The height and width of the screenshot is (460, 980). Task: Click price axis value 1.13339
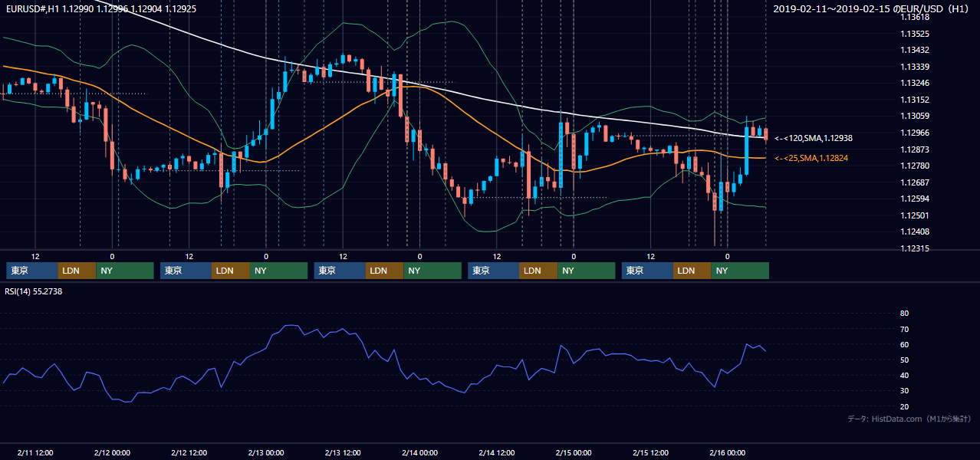[915, 67]
